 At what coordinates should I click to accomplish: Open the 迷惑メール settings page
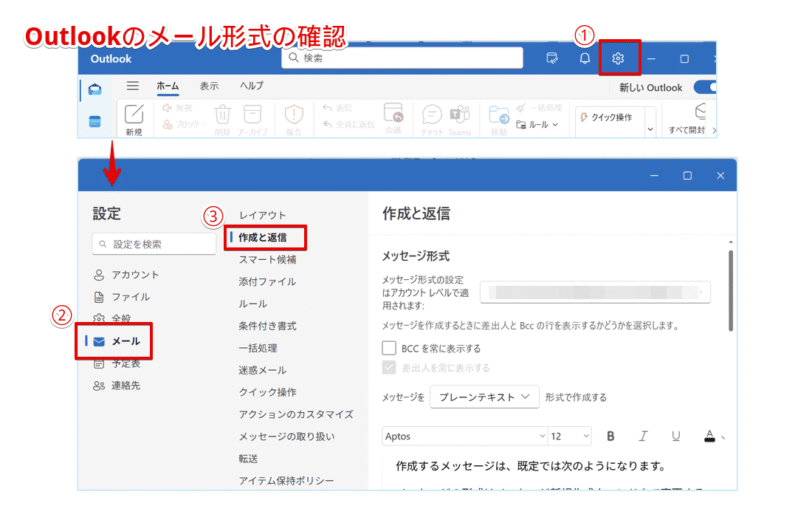click(x=262, y=370)
